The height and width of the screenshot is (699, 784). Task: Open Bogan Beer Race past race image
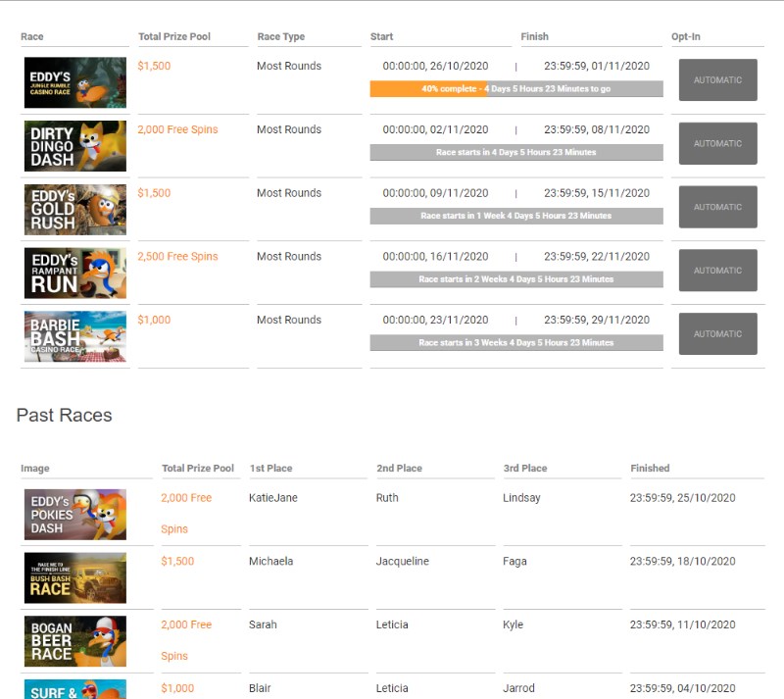(x=75, y=641)
